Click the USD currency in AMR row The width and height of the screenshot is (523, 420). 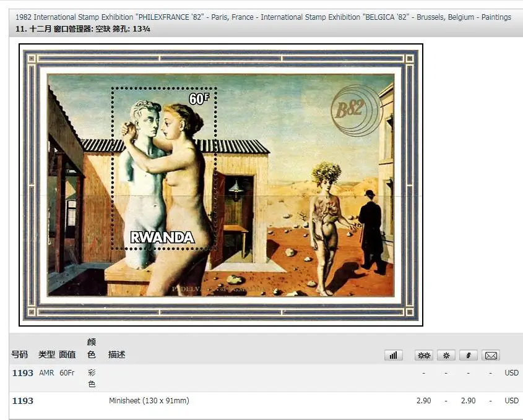coord(511,373)
